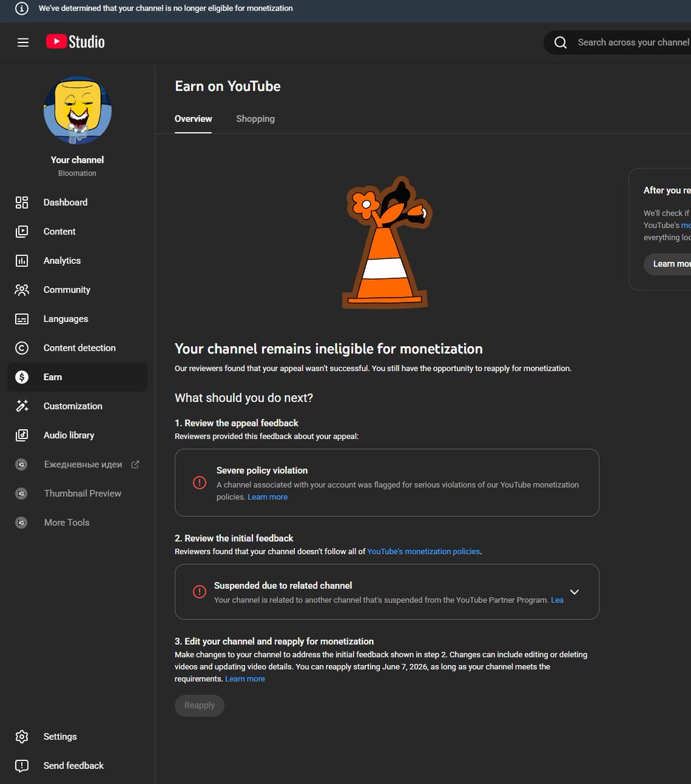Click 'Your channel remains ineligible for monetization' heading
Image resolution: width=691 pixels, height=784 pixels.
point(329,349)
